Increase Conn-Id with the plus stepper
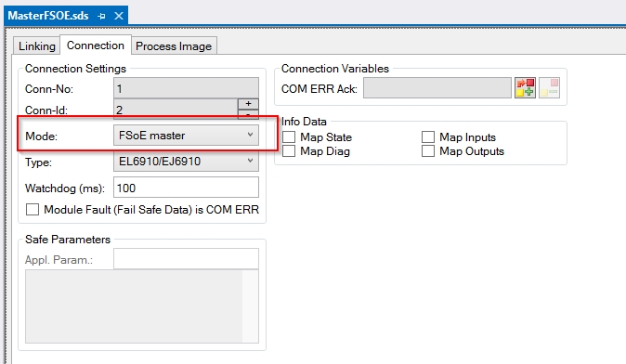The width and height of the screenshot is (626, 364). (x=248, y=104)
